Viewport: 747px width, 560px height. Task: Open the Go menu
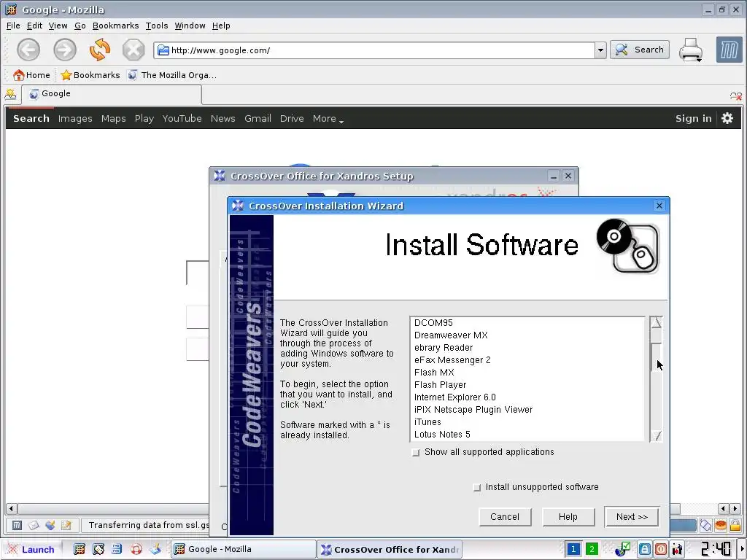coord(80,26)
